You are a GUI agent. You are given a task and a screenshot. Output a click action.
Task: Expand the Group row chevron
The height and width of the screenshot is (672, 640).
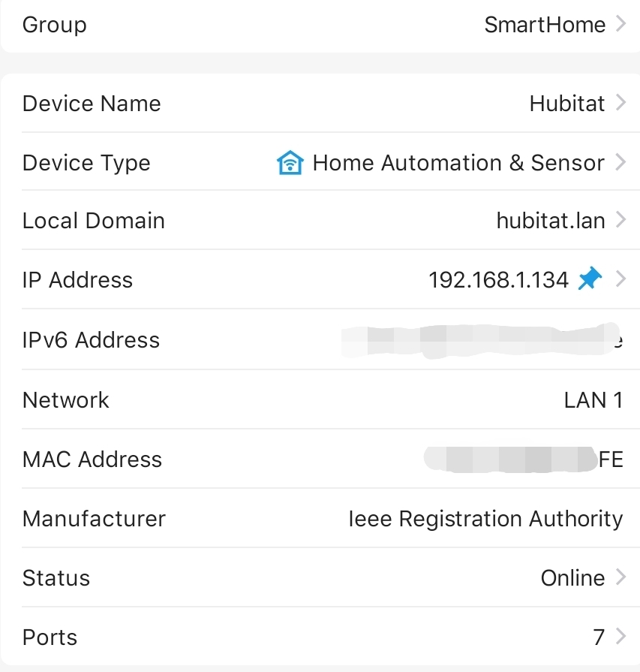(620, 23)
